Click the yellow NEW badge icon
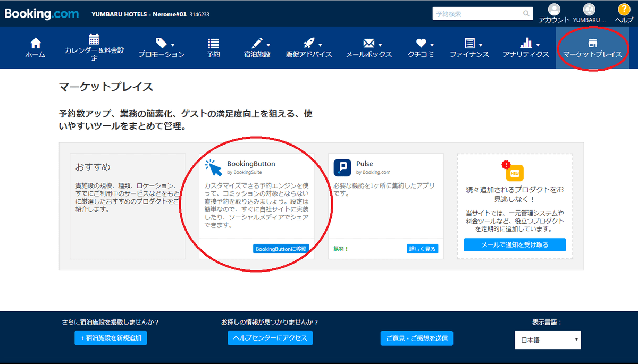 click(514, 173)
